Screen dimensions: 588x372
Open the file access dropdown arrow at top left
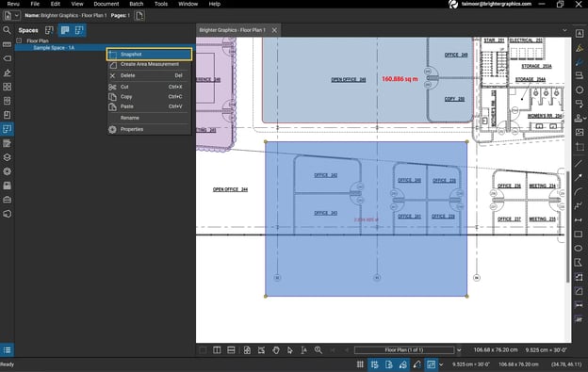[x=17, y=16]
